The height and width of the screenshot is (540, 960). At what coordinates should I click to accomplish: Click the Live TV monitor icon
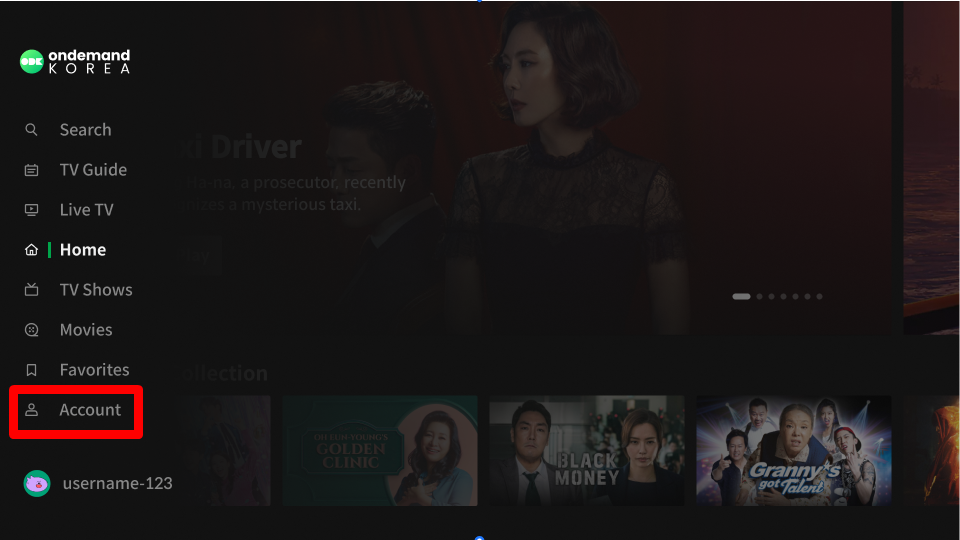point(31,210)
